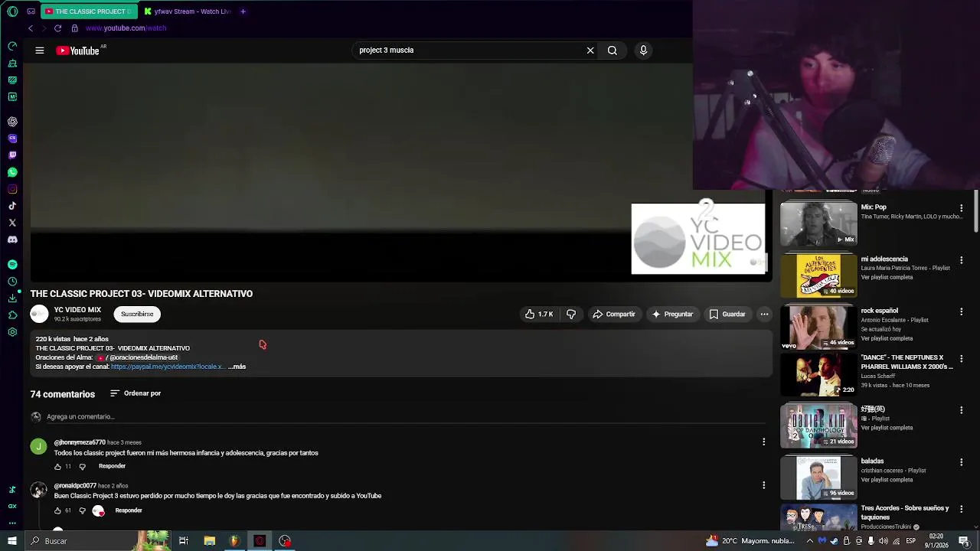Switch to THE CLASSIC PROJECT browser tab
The width and height of the screenshot is (980, 551).
click(88, 11)
